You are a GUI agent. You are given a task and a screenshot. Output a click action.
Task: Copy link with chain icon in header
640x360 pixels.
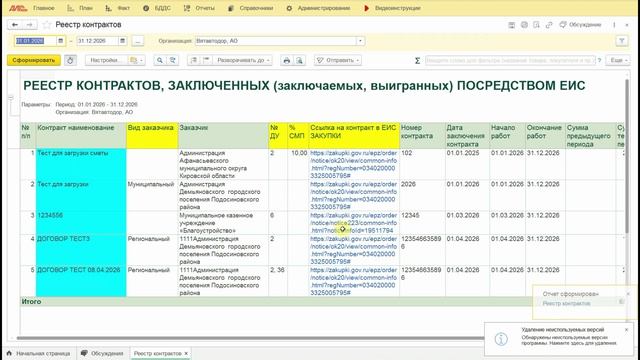(549, 25)
